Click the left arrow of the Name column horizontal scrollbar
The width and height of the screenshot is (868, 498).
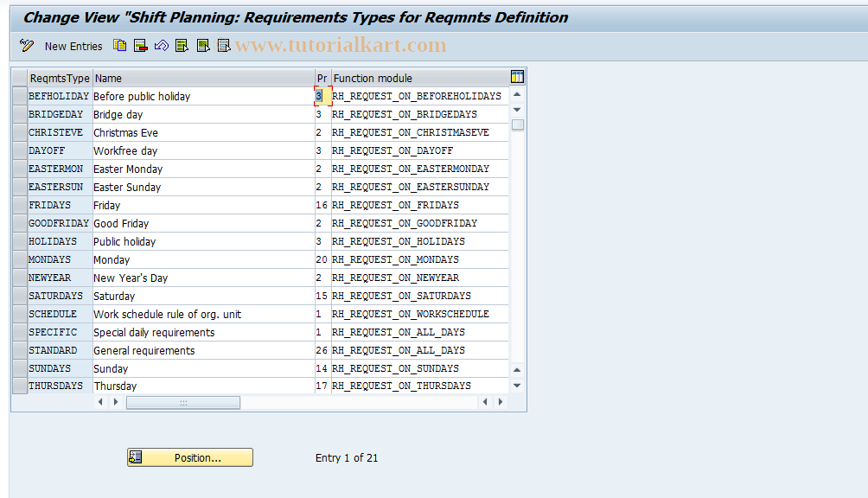point(100,402)
